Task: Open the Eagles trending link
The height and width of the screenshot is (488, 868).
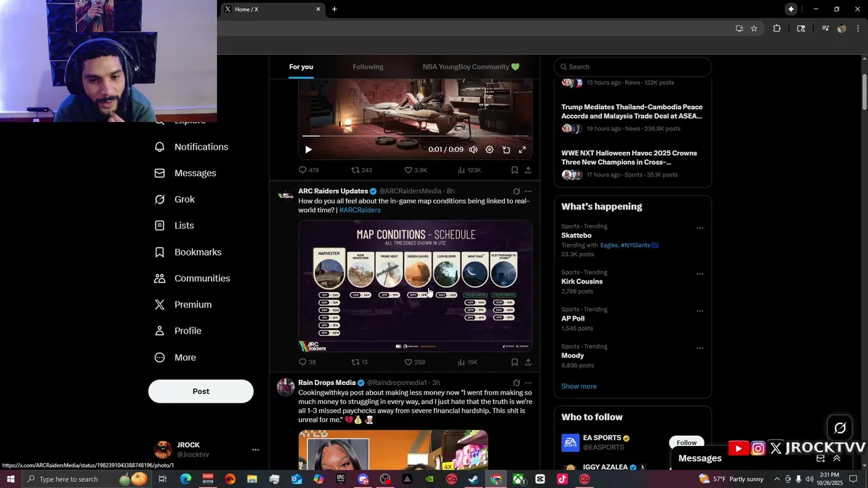Action: point(609,245)
